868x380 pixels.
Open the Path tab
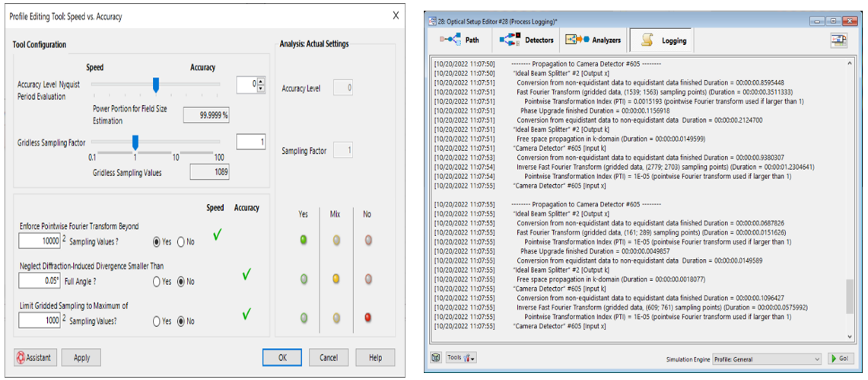click(x=464, y=40)
